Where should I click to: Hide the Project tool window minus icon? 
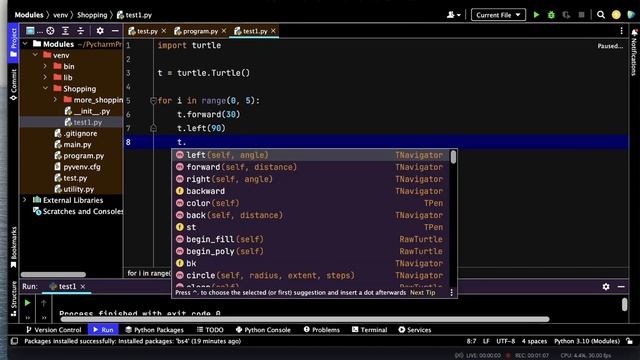pyautogui.click(x=115, y=31)
